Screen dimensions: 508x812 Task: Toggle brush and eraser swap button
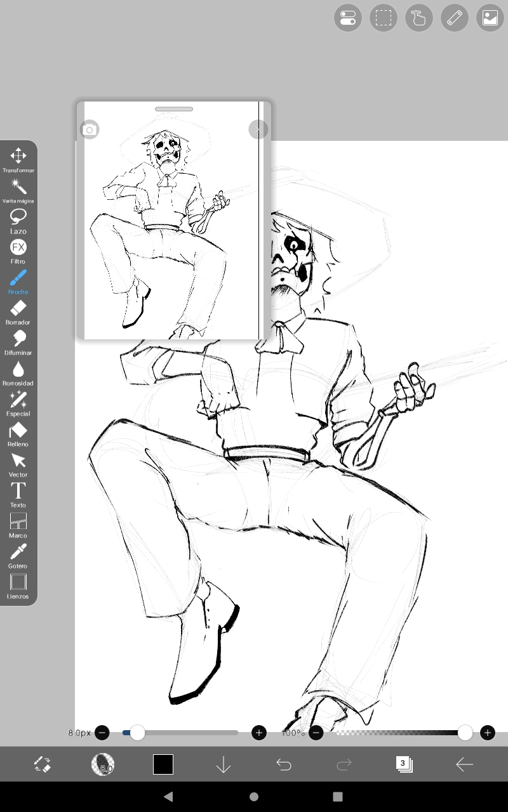point(43,764)
